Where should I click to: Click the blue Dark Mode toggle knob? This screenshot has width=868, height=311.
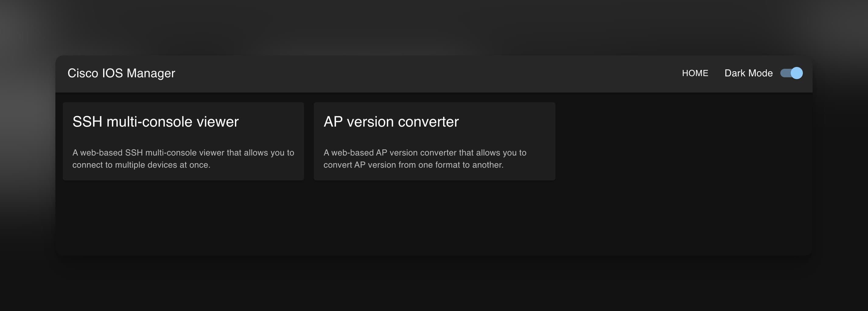pyautogui.click(x=796, y=73)
